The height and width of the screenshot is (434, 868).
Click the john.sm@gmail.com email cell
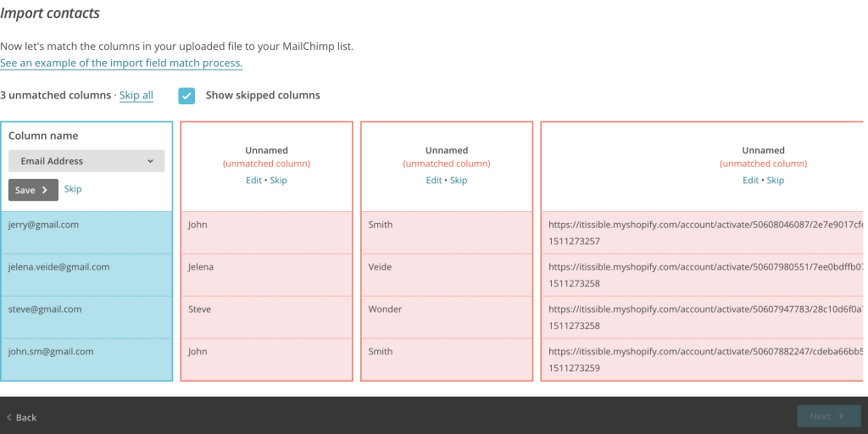pyautogui.click(x=51, y=352)
